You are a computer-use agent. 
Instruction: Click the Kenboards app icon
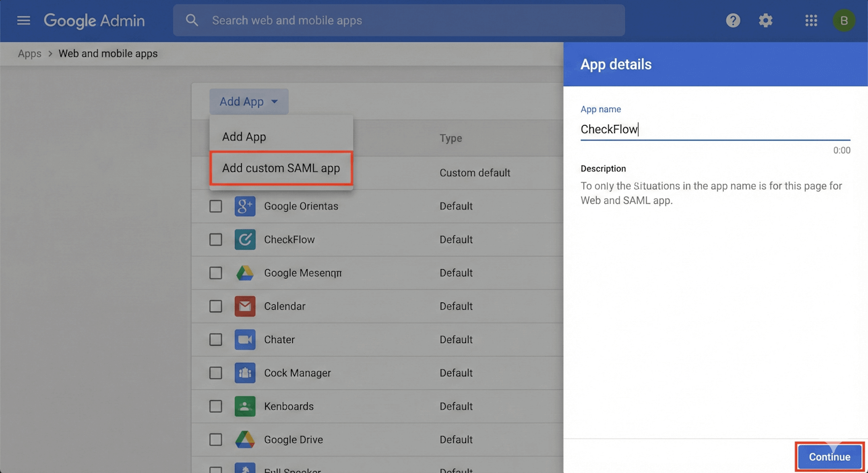245,406
